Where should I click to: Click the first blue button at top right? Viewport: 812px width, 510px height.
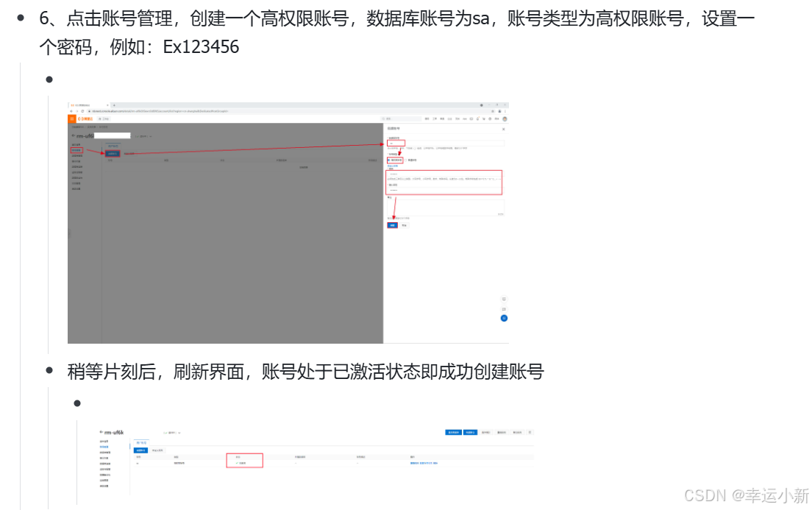coord(453,432)
